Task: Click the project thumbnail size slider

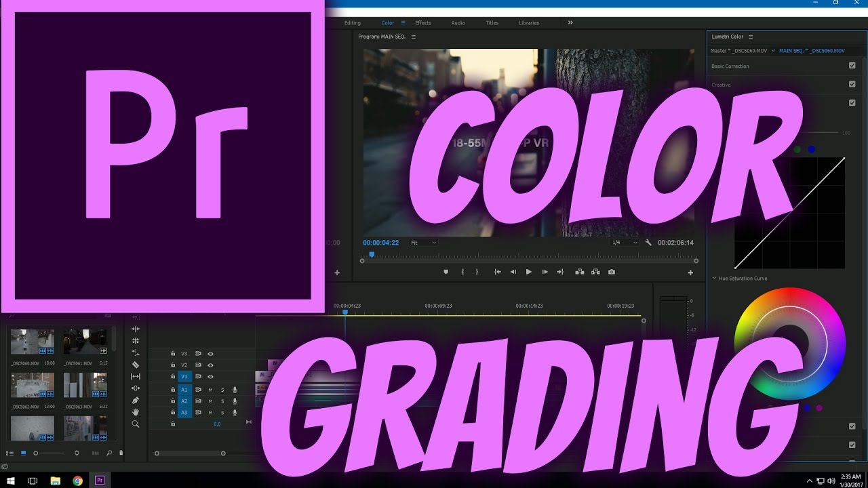Action: (x=50, y=453)
